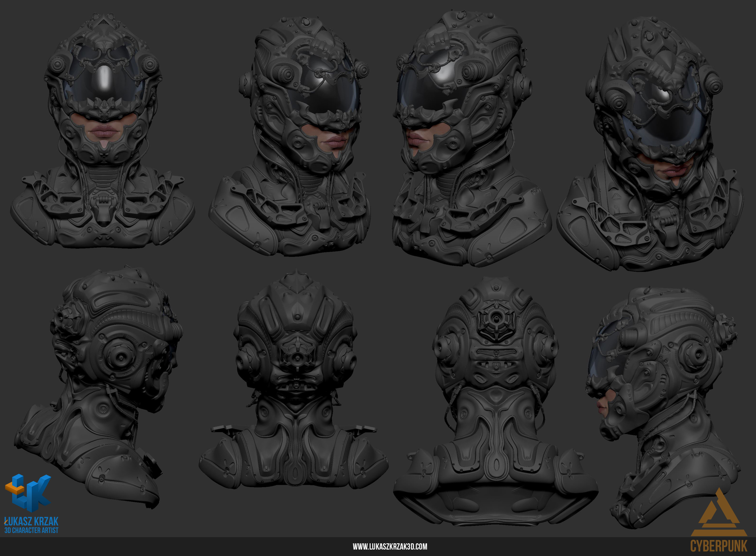Image resolution: width=756 pixels, height=556 pixels.
Task: Click the 'LUKASZ KRZAK' name text
Action: [31, 521]
